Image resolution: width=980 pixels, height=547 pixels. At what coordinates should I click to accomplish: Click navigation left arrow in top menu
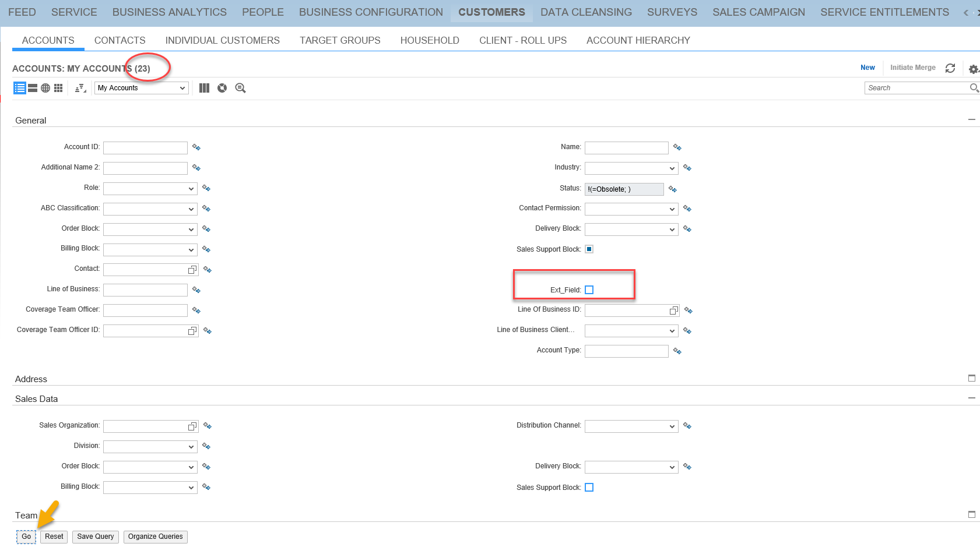[966, 12]
